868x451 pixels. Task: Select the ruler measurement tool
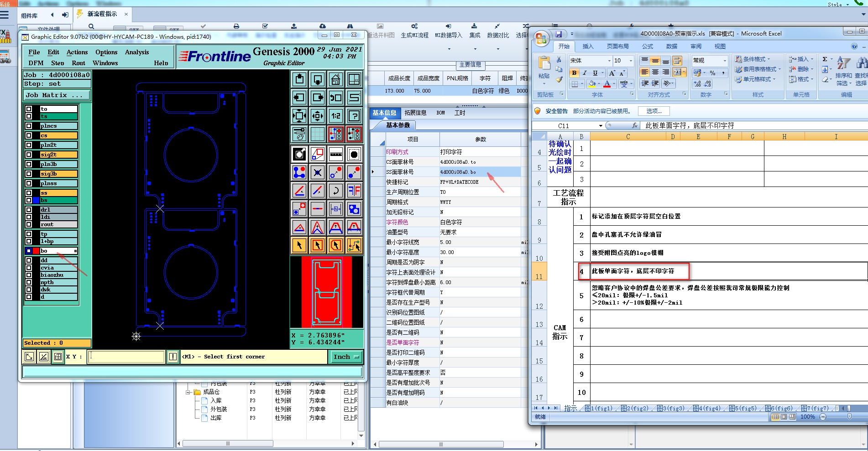pyautogui.click(x=335, y=154)
